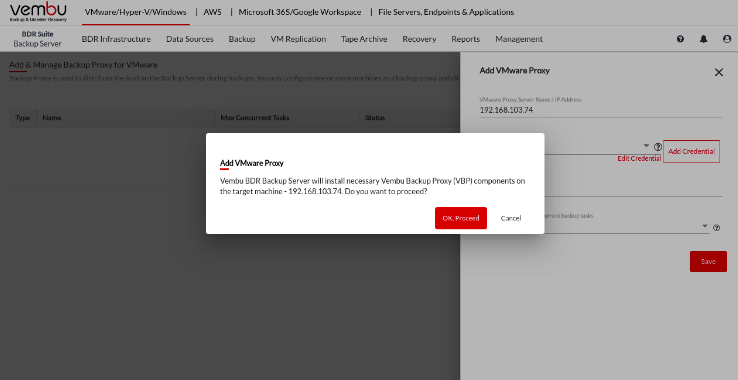The width and height of the screenshot is (738, 380).
Task: Close the Add VMware Proxy panel
Action: pos(719,73)
